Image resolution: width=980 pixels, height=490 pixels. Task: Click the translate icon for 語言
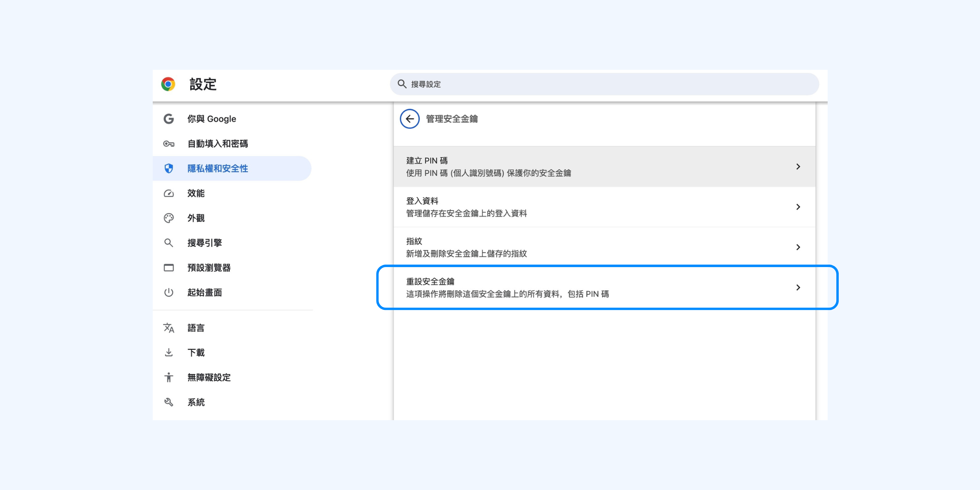pyautogui.click(x=169, y=328)
